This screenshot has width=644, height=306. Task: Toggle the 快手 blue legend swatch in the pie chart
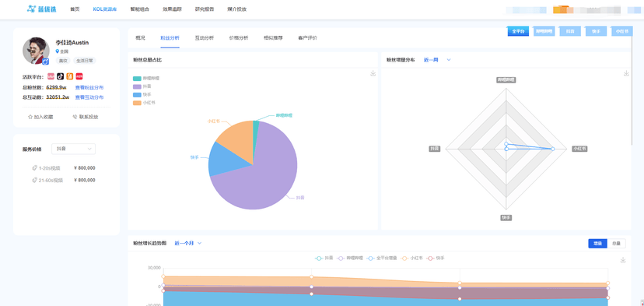click(x=137, y=94)
